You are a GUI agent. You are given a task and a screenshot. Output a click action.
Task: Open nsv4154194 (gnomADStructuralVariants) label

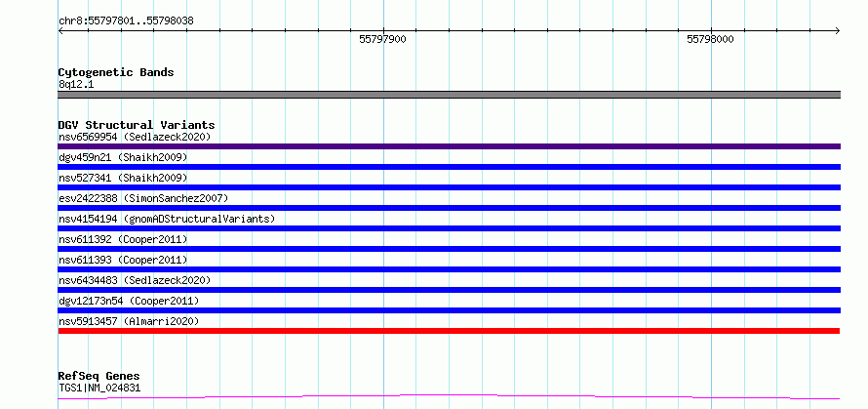point(167,219)
